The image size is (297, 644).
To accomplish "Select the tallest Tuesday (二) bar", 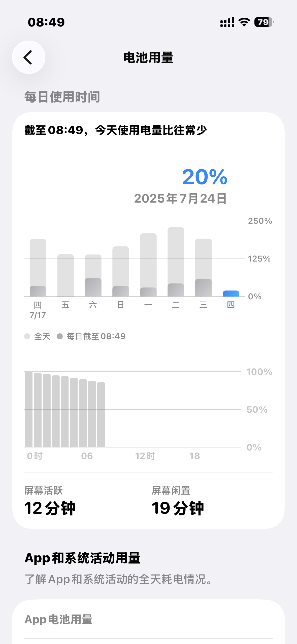I will click(x=176, y=262).
